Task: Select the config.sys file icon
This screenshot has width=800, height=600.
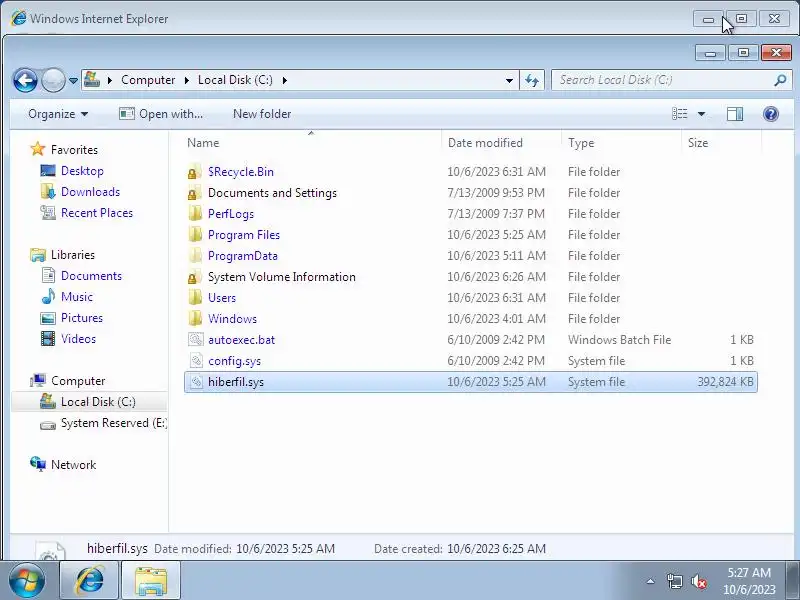Action: [x=195, y=361]
